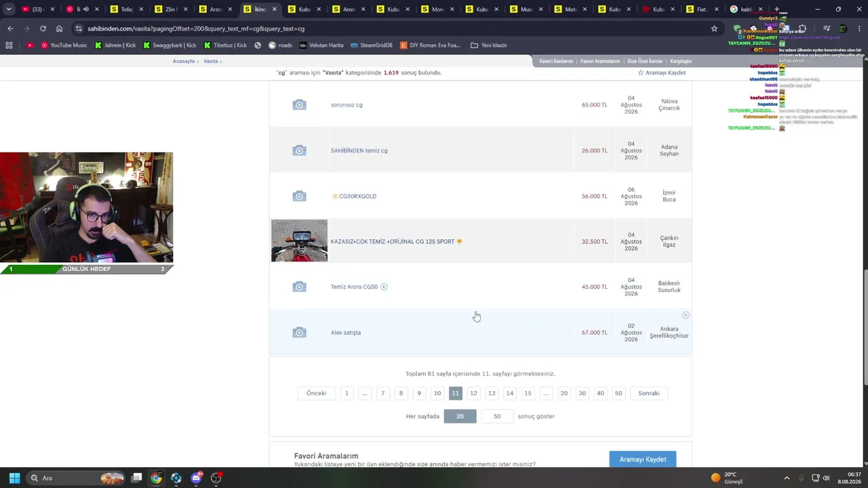Click the camera placeholder for SAHİBİNDEN temiz cg
The height and width of the screenshot is (488, 868).
click(299, 150)
